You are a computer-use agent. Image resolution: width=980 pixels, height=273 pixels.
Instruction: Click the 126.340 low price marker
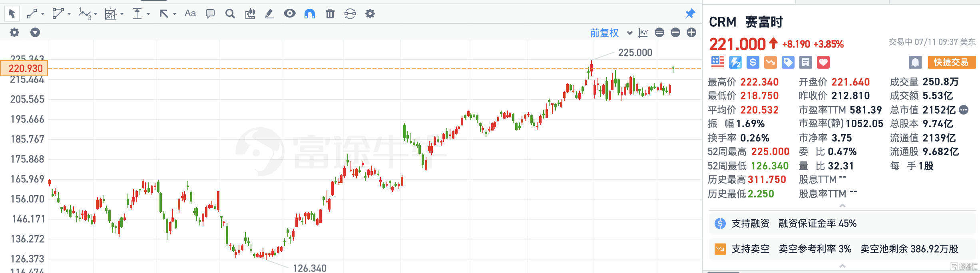[x=310, y=268]
